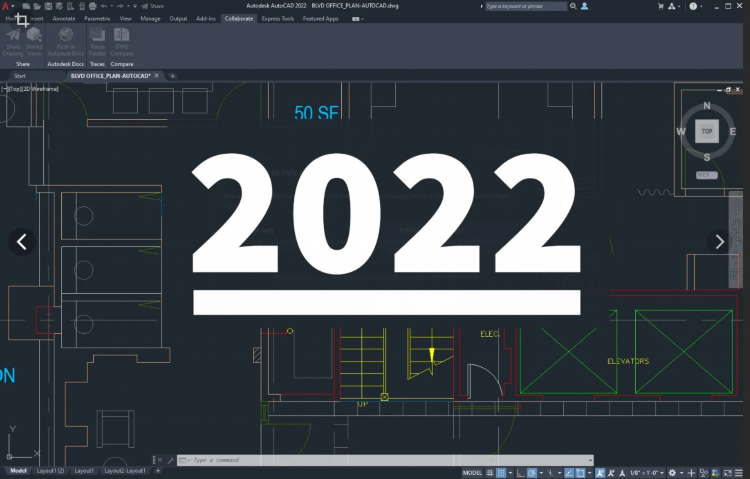Click the N compass direction on the ViewCube
The image size is (750, 479).
[707, 106]
